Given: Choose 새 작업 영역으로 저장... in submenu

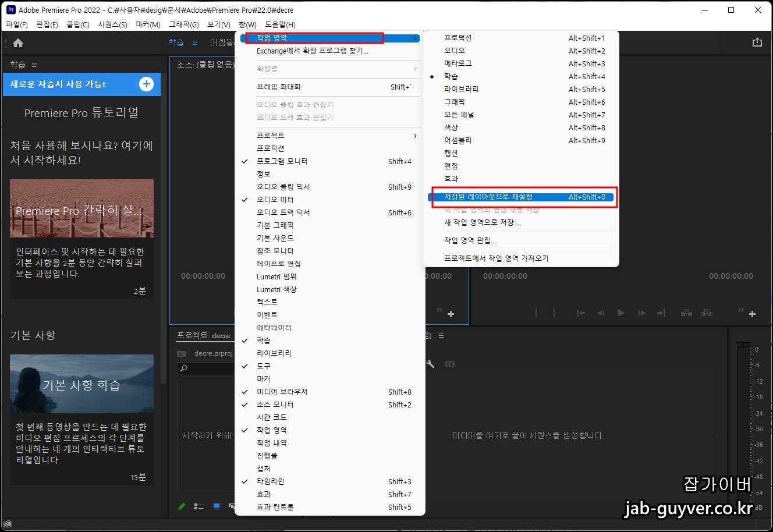Looking at the screenshot, I should pos(520,222).
